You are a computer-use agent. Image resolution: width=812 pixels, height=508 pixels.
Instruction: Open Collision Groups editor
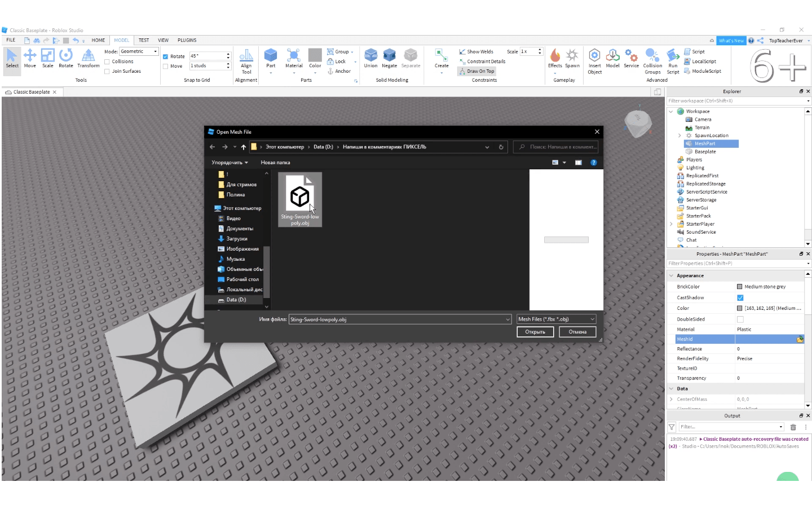pos(652,62)
